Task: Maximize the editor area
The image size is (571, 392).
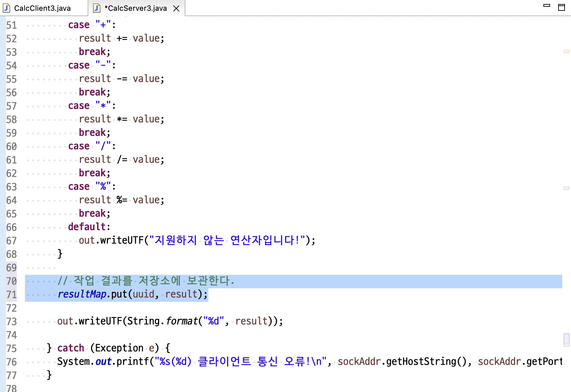Action: [562, 7]
